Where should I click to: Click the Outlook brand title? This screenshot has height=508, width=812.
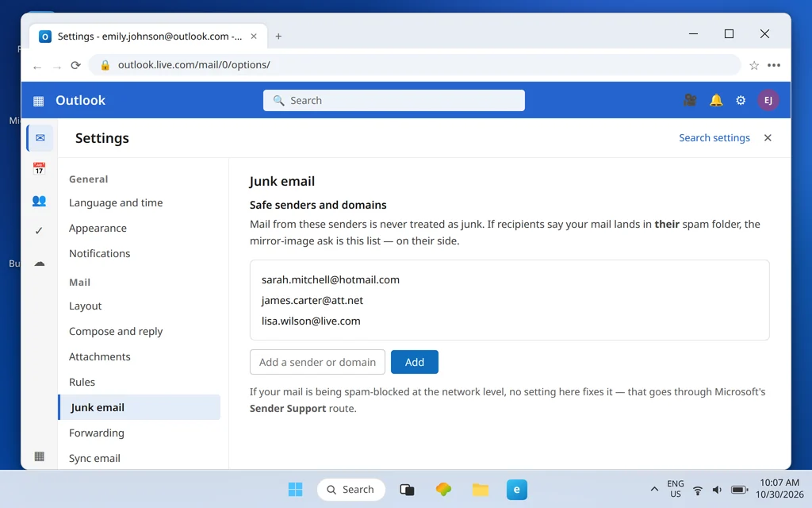80,101
